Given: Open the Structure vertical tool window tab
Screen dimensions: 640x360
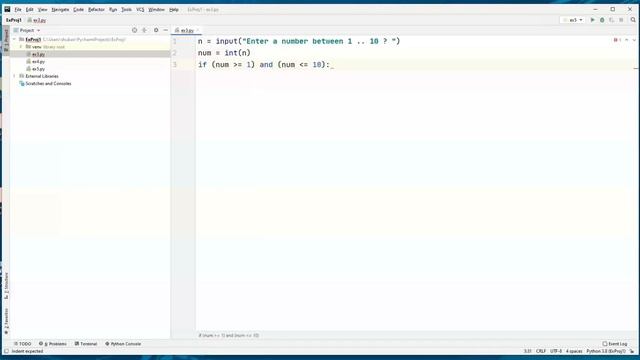Looking at the screenshot, I should 6,286.
